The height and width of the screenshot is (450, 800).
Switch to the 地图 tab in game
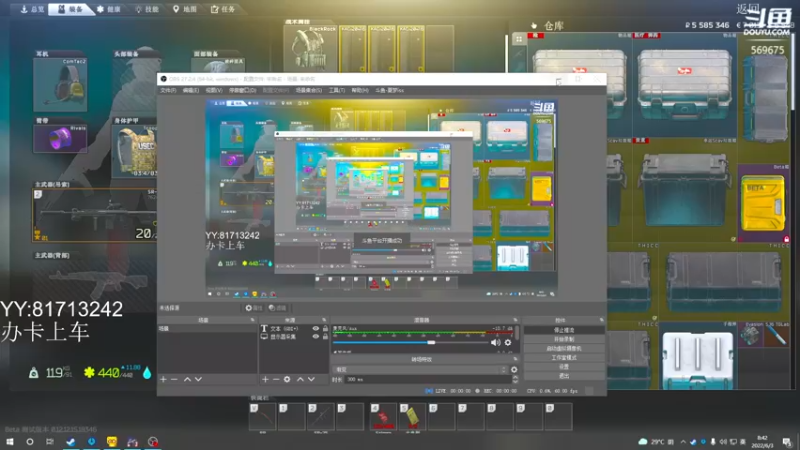(x=185, y=9)
